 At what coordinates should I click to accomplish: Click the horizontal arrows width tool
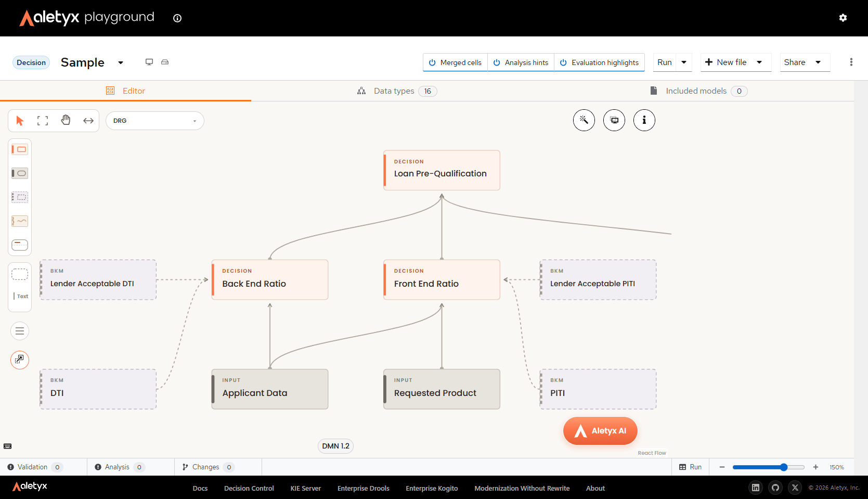[88, 121]
